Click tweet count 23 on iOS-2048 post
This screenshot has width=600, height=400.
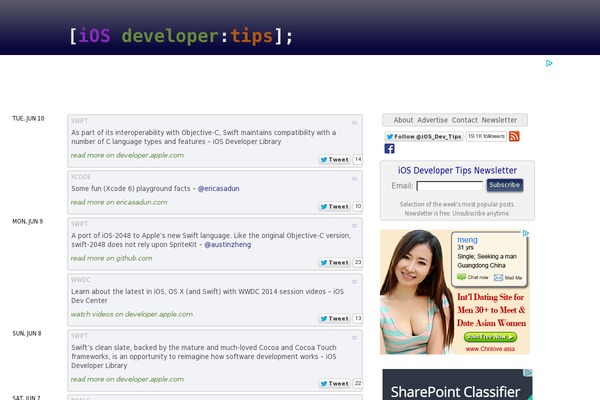coord(358,262)
